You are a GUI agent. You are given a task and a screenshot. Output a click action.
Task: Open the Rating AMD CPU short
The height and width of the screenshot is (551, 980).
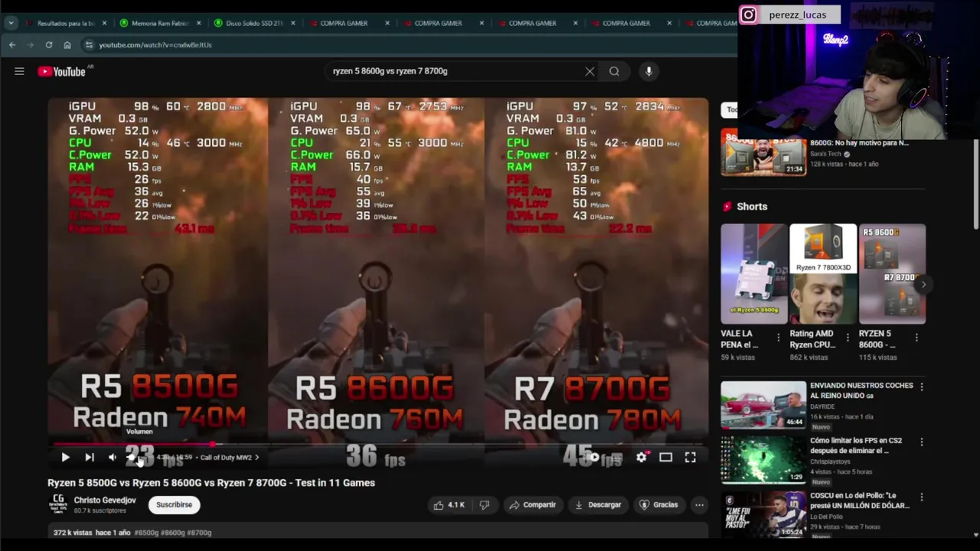point(823,274)
